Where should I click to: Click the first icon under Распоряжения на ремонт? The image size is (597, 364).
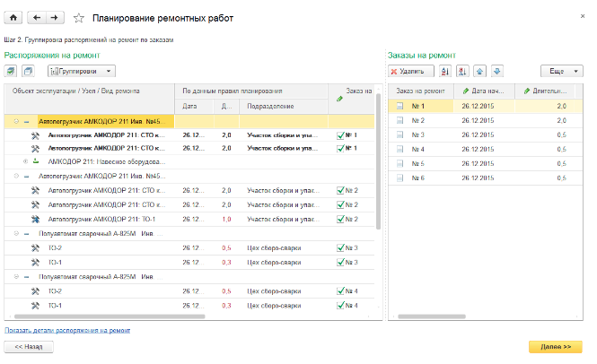[x=11, y=71]
